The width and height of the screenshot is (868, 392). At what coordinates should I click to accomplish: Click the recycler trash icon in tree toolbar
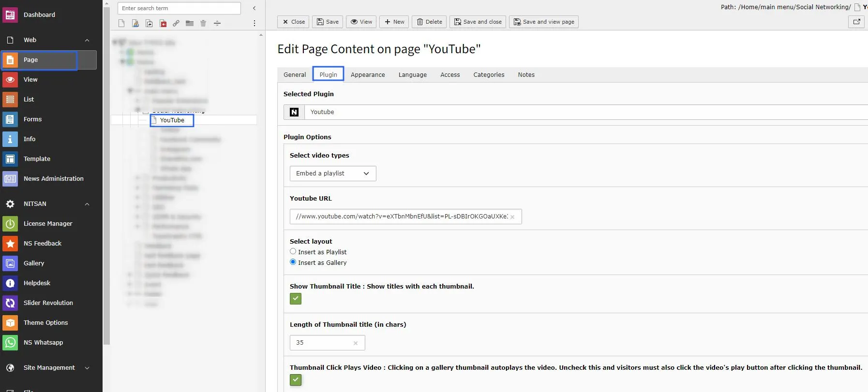tap(203, 23)
